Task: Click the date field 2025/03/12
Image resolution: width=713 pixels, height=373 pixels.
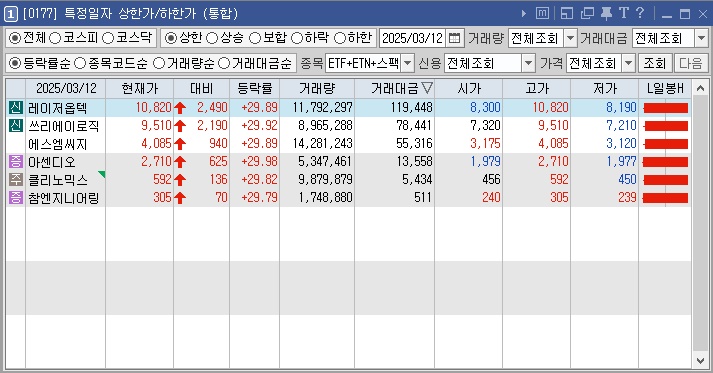Action: pyautogui.click(x=413, y=38)
